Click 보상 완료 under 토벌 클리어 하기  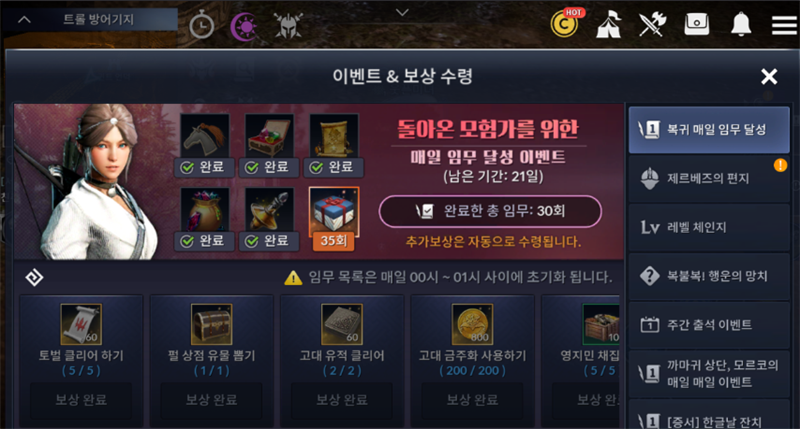pos(81,400)
